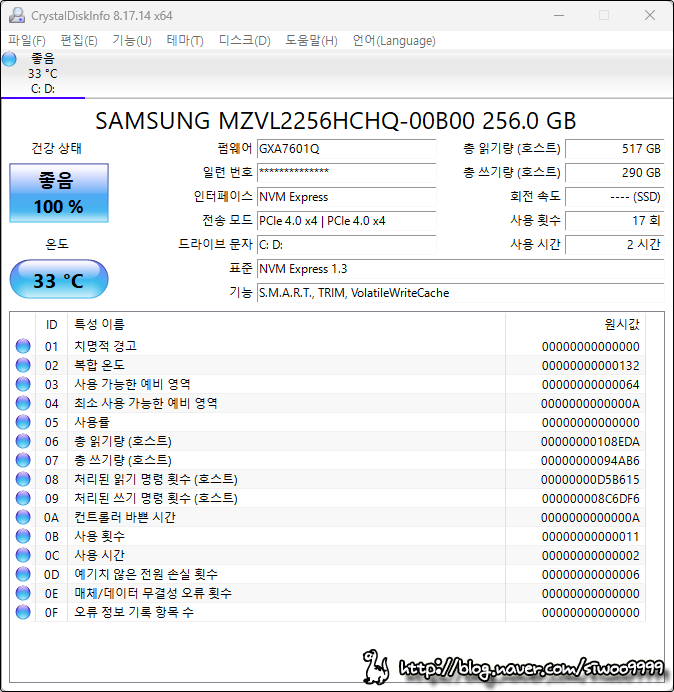This screenshot has width=674, height=692.
Task: Open the 도움말(H) menu
Action: (x=311, y=41)
